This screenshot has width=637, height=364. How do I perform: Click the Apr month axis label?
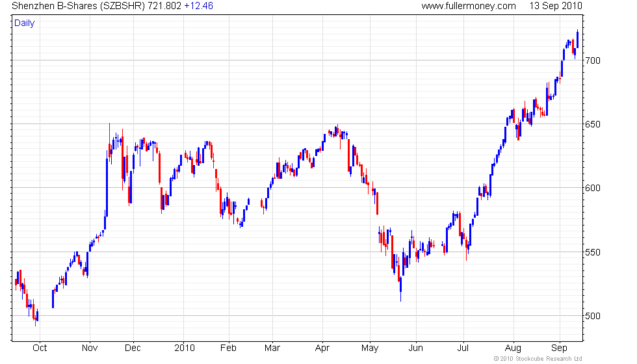(x=322, y=348)
